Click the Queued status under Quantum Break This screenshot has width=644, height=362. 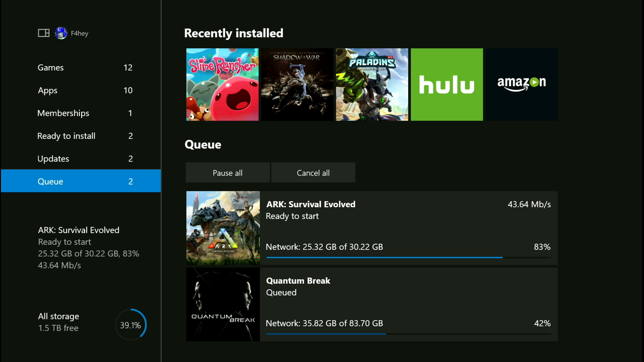(x=281, y=292)
